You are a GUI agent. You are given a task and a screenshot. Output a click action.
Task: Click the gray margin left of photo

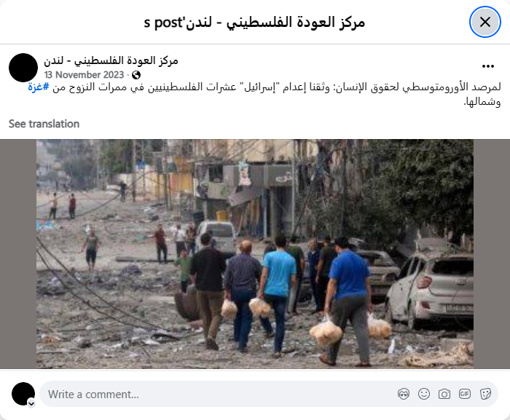tap(18, 254)
